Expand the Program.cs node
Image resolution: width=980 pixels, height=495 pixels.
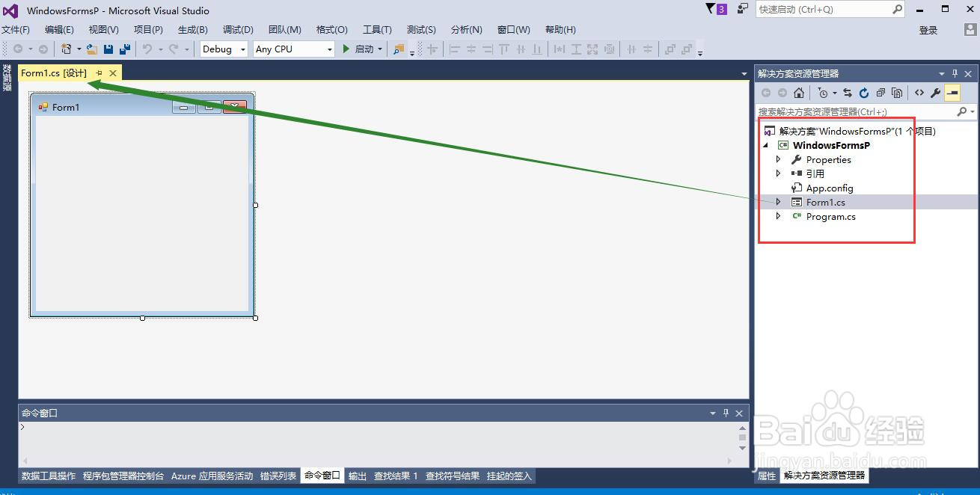(778, 216)
